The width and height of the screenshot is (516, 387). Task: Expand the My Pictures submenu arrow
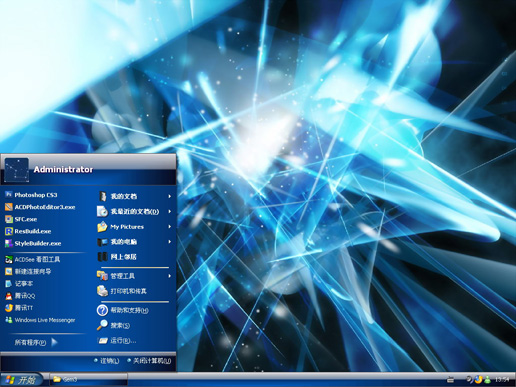pos(170,227)
